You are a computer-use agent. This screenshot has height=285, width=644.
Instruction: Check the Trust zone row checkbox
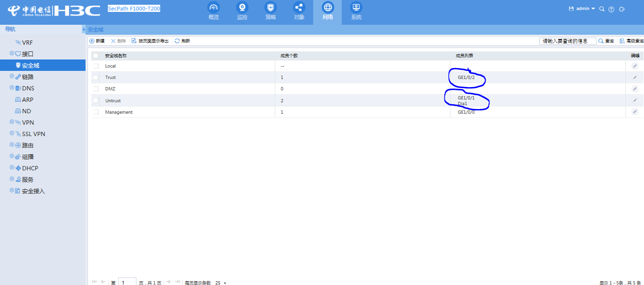(96, 78)
